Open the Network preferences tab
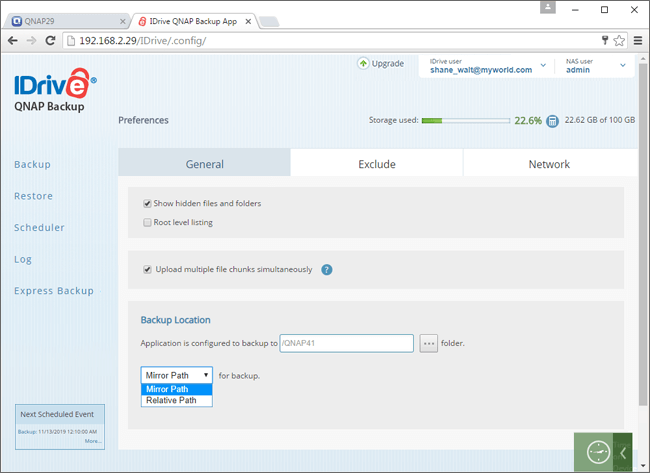 (549, 164)
